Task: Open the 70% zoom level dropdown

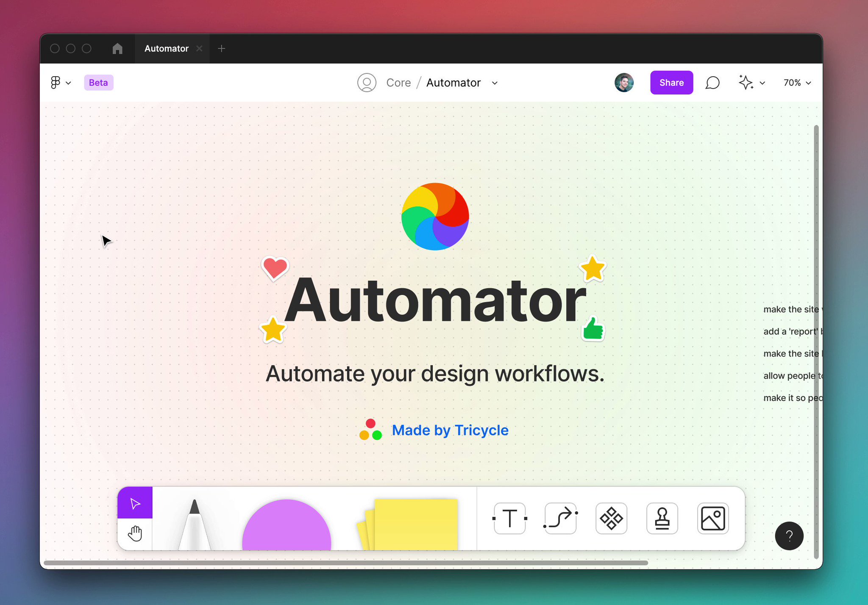Action: click(x=797, y=83)
